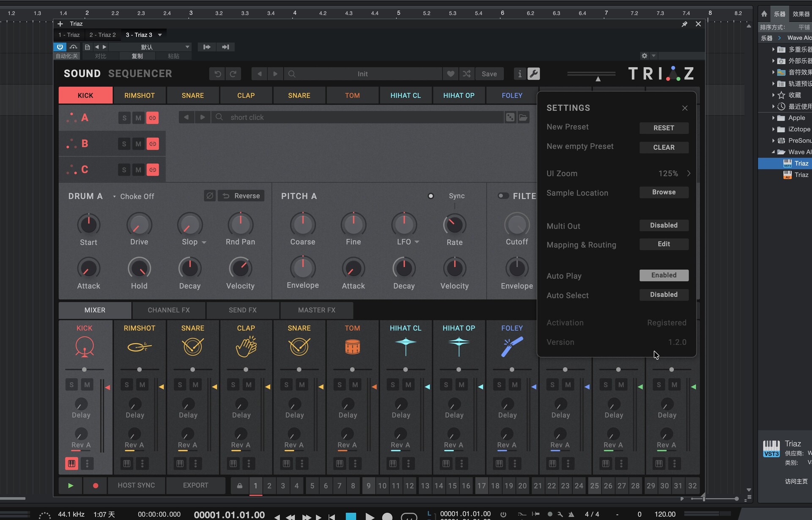Click the info 'i' icon
Screen dimensions: 812x520
519,74
